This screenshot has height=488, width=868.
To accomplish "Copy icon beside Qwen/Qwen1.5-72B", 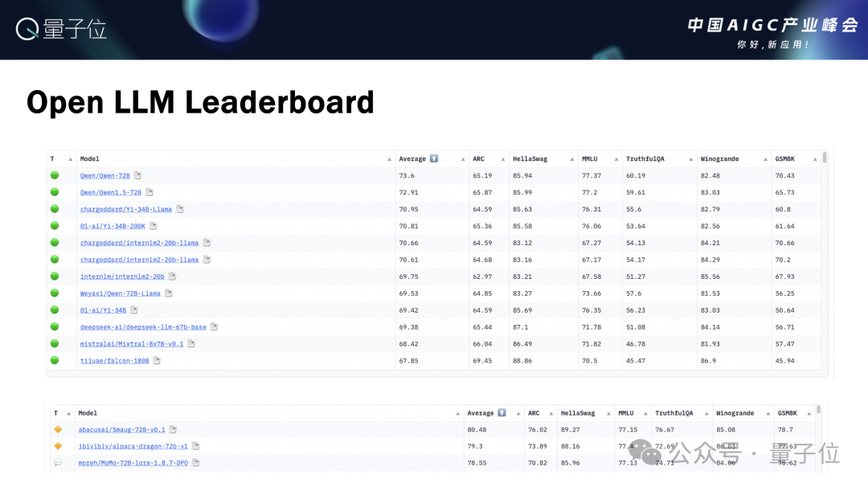I will point(149,192).
